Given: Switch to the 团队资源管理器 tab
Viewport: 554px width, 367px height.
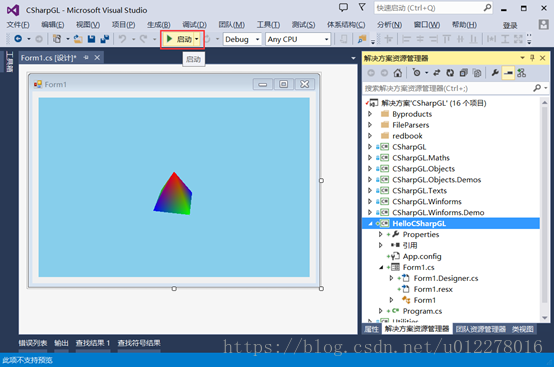Looking at the screenshot, I should pos(481,329).
